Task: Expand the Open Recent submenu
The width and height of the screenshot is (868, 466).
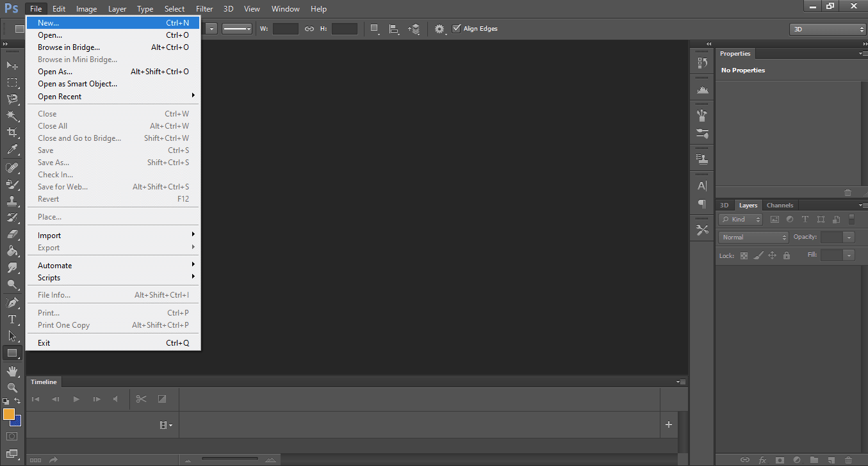Action: click(x=113, y=97)
